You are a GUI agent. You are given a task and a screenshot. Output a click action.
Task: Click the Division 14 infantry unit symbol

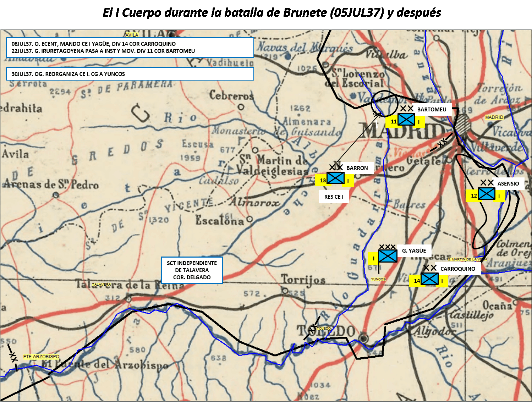tap(429, 279)
